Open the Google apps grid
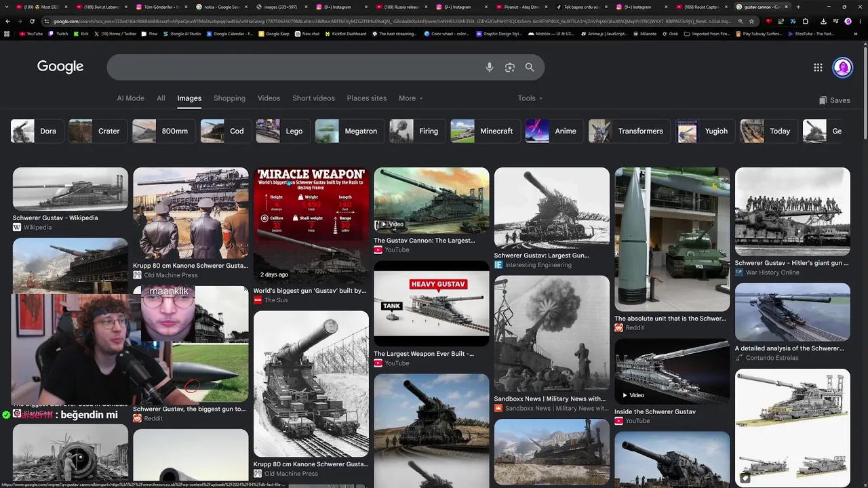Viewport: 868px width, 488px height. point(818,67)
